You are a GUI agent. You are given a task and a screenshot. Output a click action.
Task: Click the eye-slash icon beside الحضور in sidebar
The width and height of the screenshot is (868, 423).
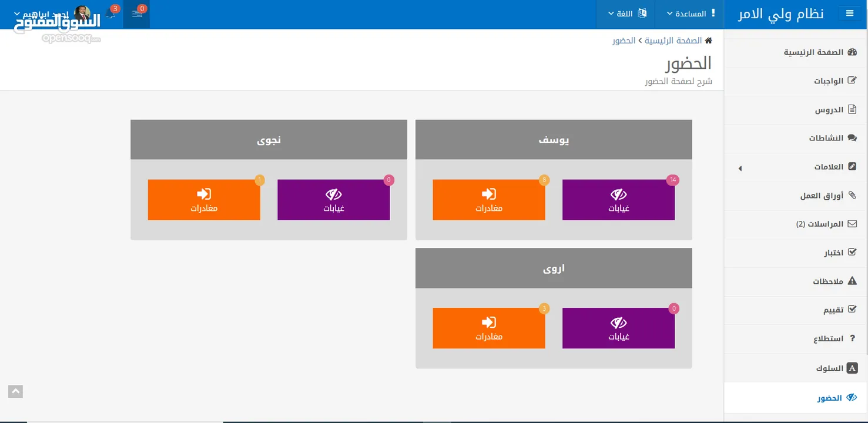852,398
